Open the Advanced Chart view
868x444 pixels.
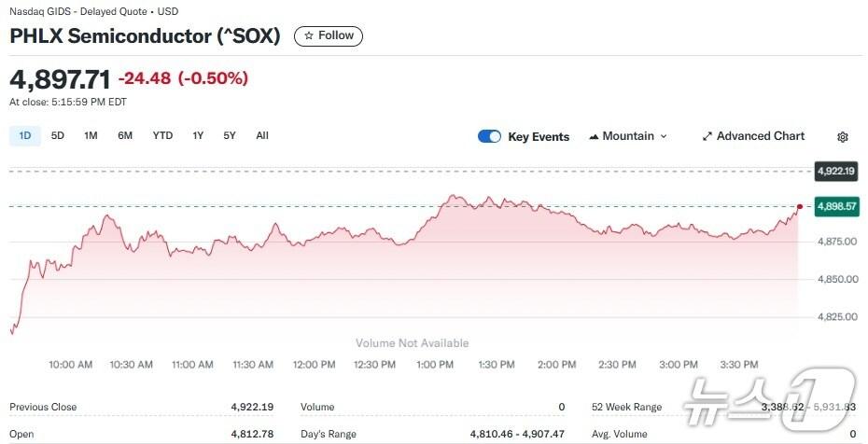[x=753, y=136]
